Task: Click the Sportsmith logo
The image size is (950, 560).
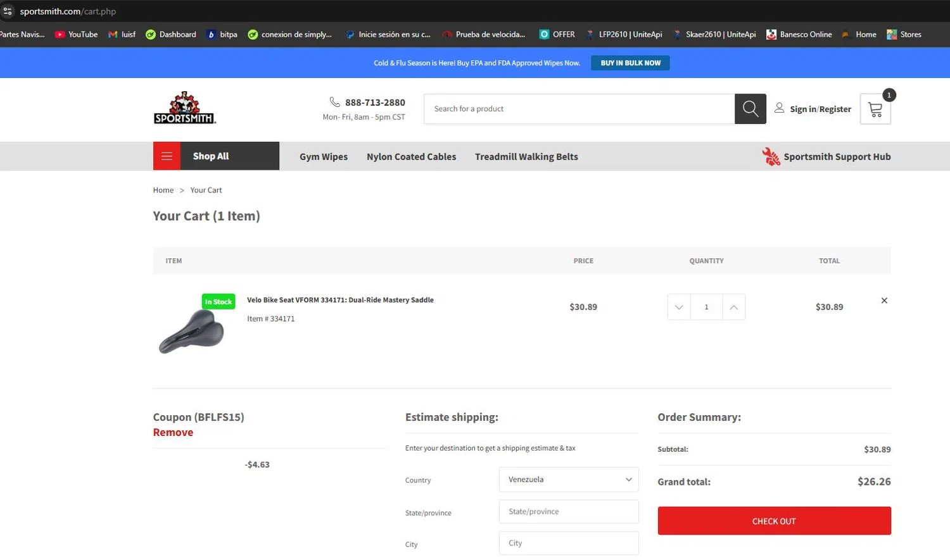Action: (x=185, y=108)
